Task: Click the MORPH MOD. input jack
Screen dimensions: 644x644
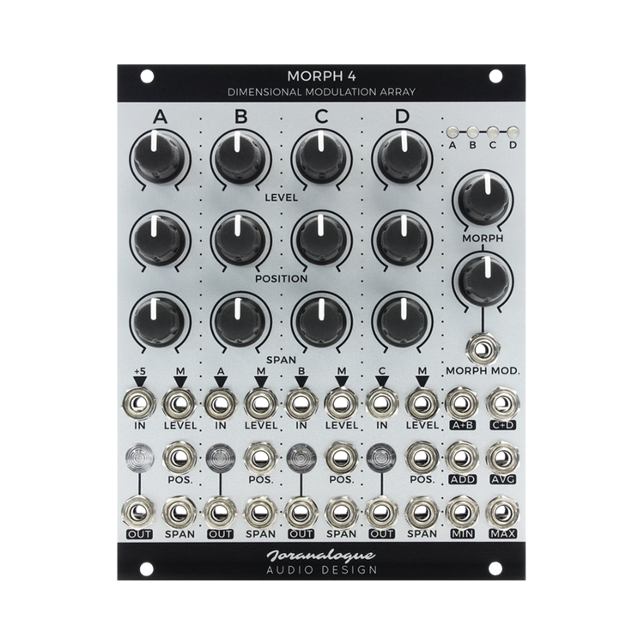Action: [x=483, y=349]
